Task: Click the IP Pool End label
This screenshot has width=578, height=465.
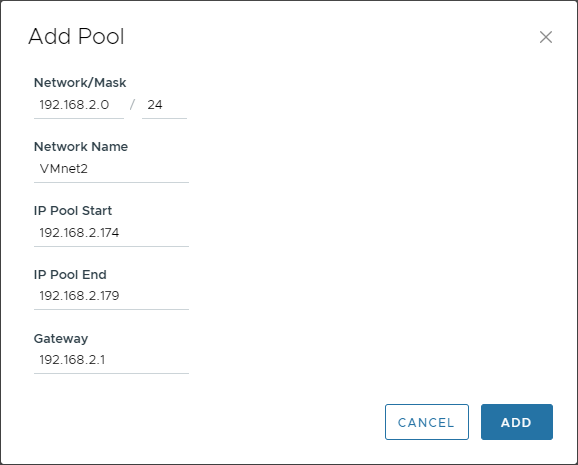Action: click(70, 275)
